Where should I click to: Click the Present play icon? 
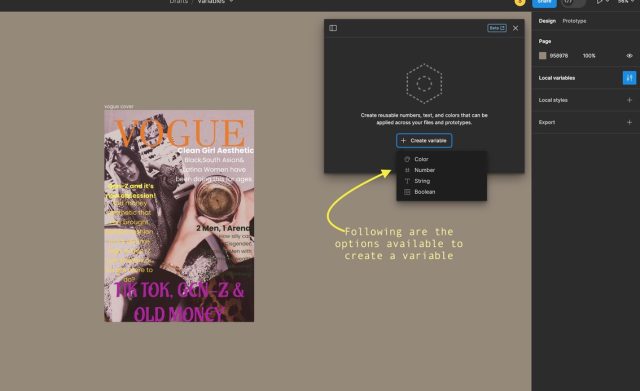coord(599,2)
